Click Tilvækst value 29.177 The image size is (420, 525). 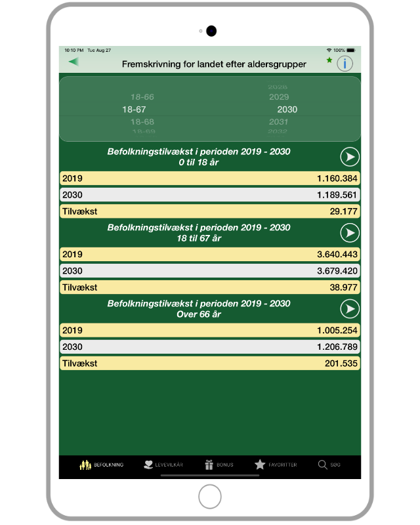(x=343, y=211)
